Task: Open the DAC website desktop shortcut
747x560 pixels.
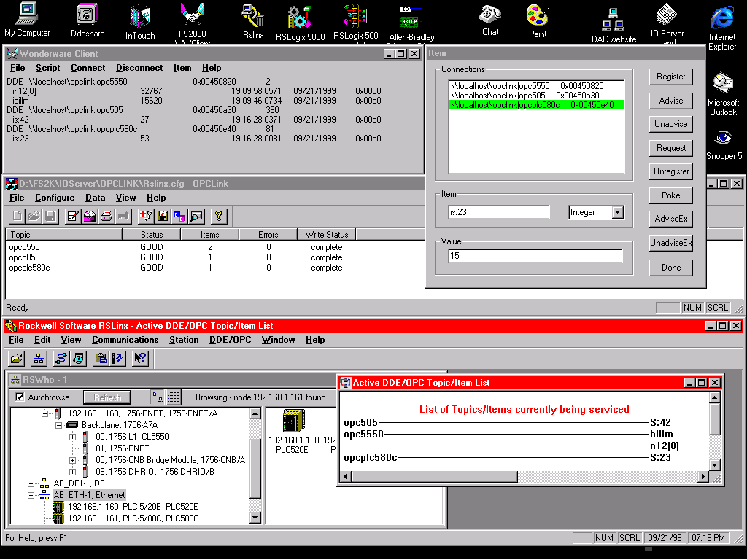Action: tap(614, 25)
